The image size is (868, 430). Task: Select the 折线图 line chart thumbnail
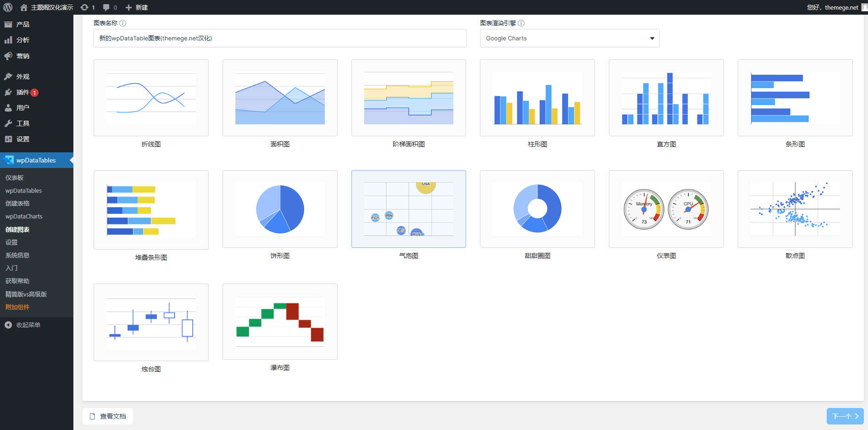pyautogui.click(x=151, y=98)
